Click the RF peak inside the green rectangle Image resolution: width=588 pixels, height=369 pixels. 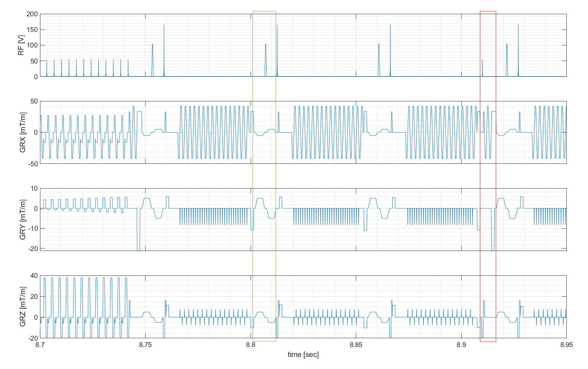(266, 44)
